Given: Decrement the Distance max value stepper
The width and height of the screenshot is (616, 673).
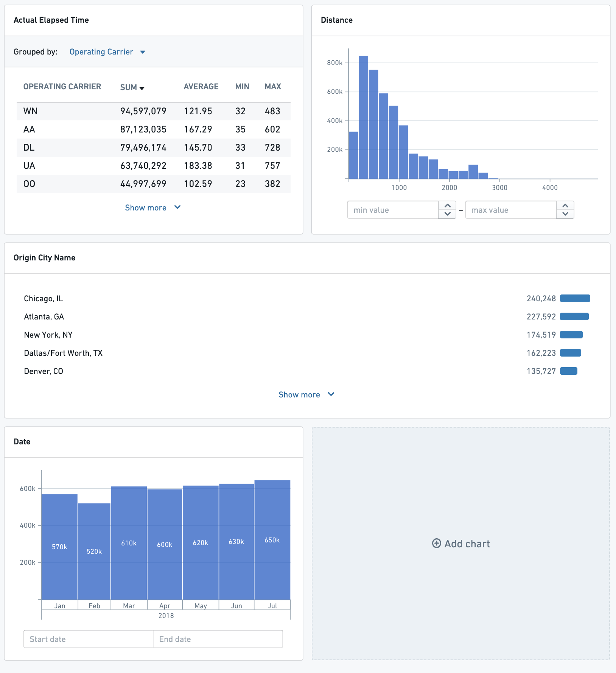Looking at the screenshot, I should click(x=565, y=214).
